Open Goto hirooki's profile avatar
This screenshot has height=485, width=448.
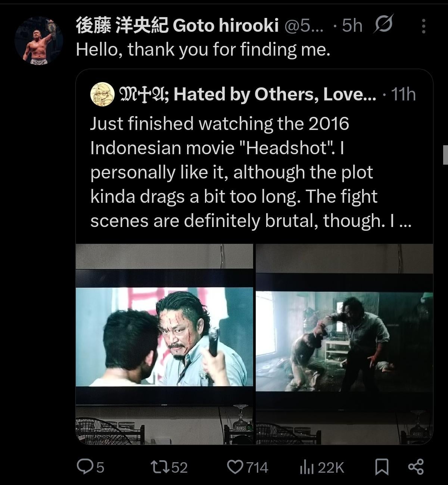point(39,40)
